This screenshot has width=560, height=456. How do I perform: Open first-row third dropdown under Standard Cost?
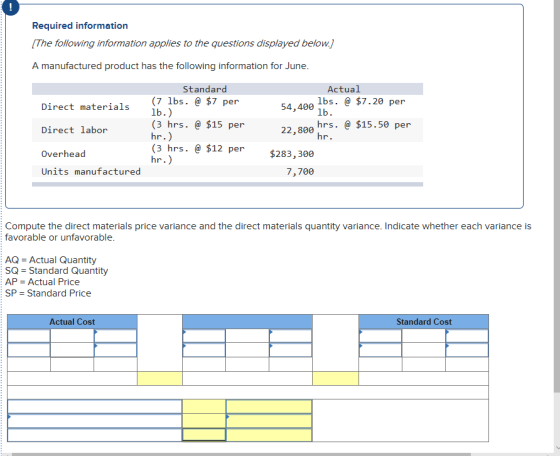pos(467,336)
